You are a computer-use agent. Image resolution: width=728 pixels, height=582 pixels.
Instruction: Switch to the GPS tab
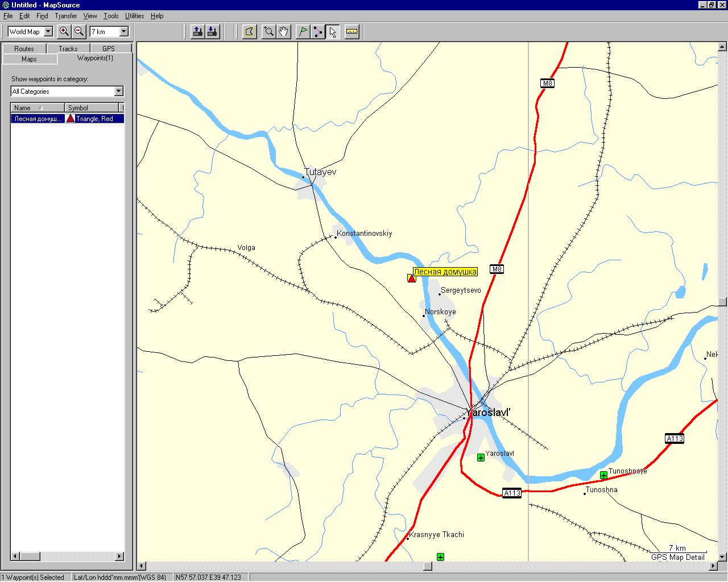coord(109,49)
